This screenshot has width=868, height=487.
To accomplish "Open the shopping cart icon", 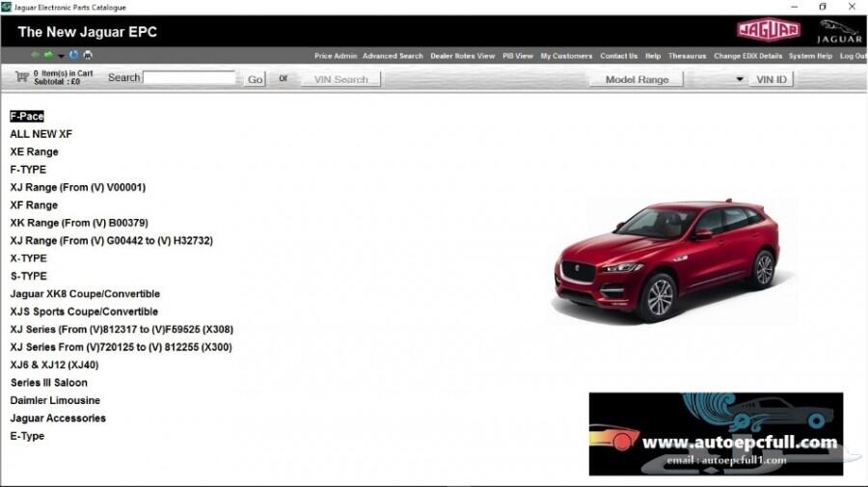I will coord(22,77).
